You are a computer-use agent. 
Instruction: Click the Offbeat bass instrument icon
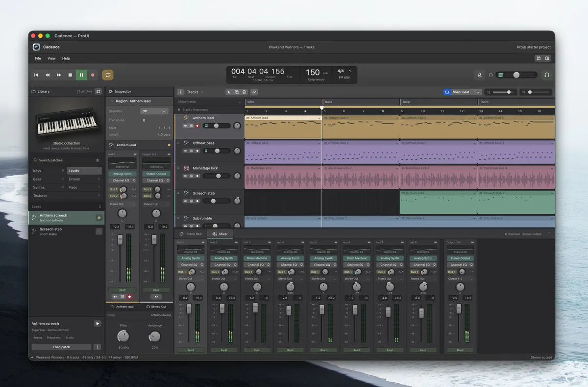point(187,143)
